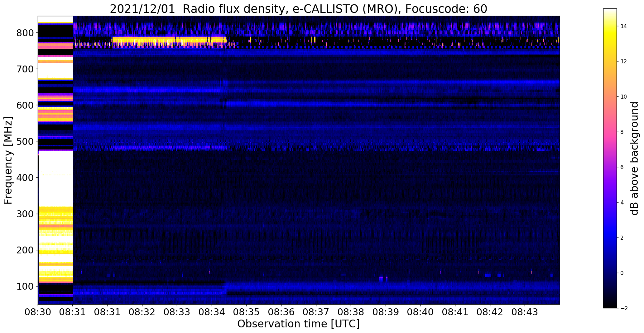This screenshot has width=644, height=333.
Task: Click the 10 dB colorbar tick label
Action: 623,97
